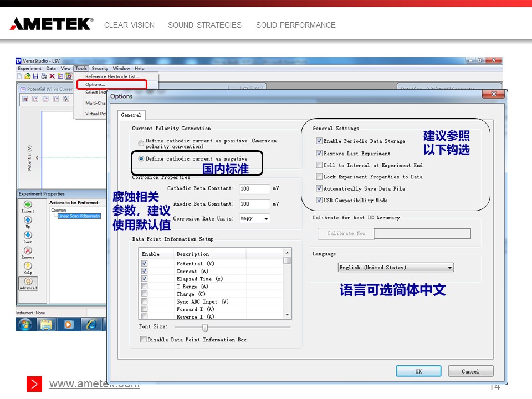Image resolution: width=532 pixels, height=399 pixels.
Task: Open the View menu
Action: tap(65, 69)
